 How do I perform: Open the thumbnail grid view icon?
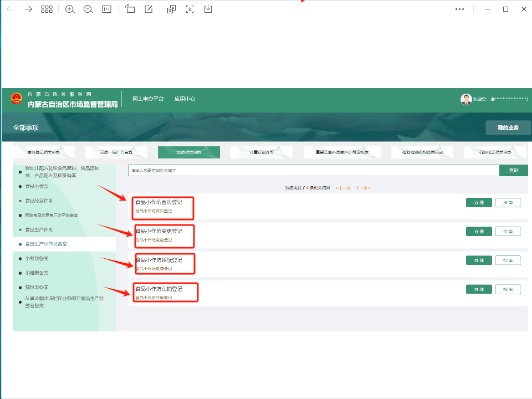[x=47, y=9]
